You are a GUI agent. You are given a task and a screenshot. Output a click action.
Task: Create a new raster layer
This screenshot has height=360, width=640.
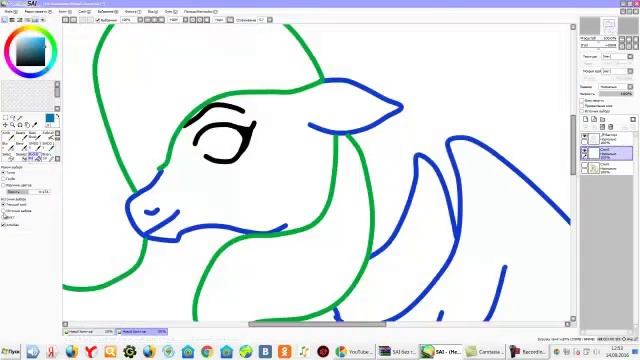click(x=586, y=119)
